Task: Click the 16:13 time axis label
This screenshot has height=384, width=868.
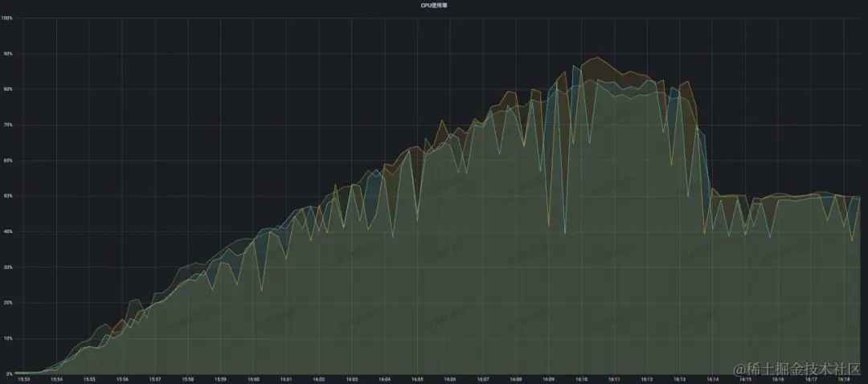Action: [680, 380]
